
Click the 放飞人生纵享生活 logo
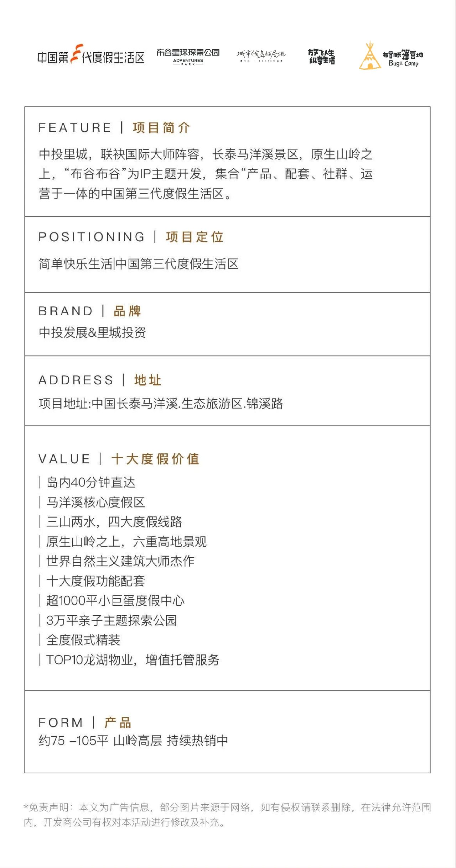322,57
